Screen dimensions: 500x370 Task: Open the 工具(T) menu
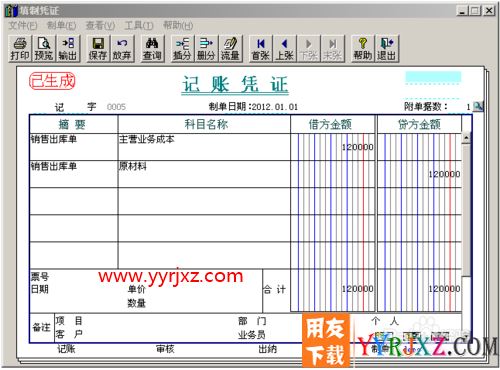139,25
